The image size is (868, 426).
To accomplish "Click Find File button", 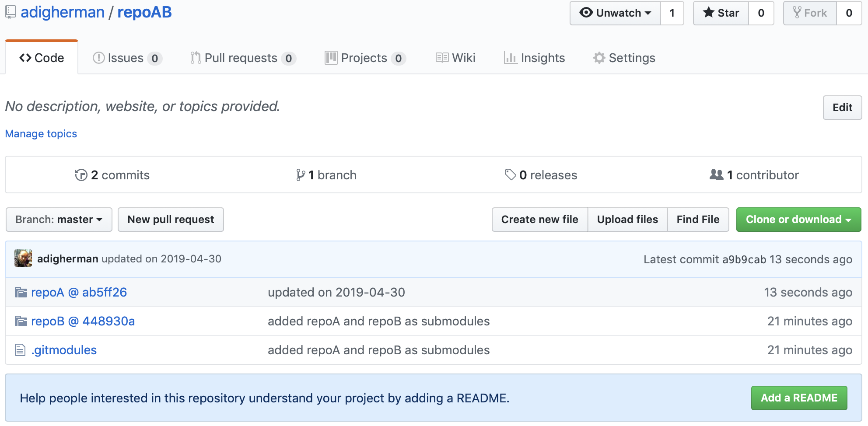I will pos(698,220).
